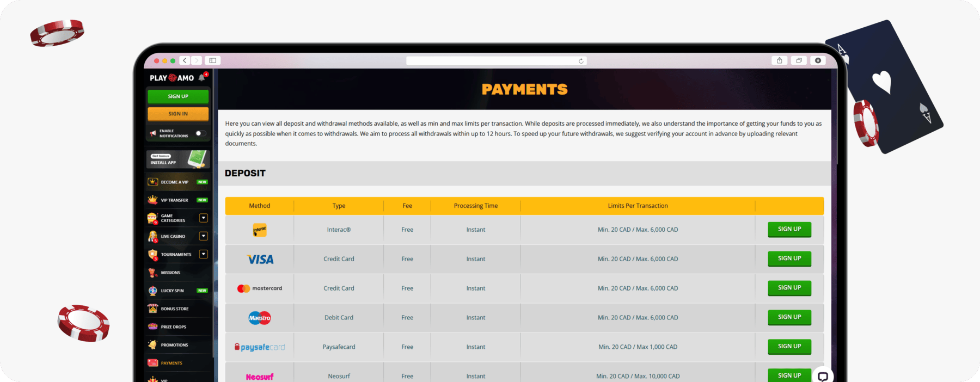Toggle the sidebar view button in browser

(x=213, y=60)
